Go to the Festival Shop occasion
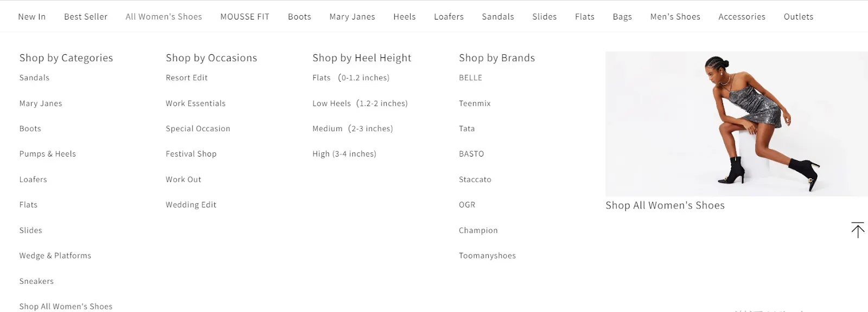 (x=191, y=154)
